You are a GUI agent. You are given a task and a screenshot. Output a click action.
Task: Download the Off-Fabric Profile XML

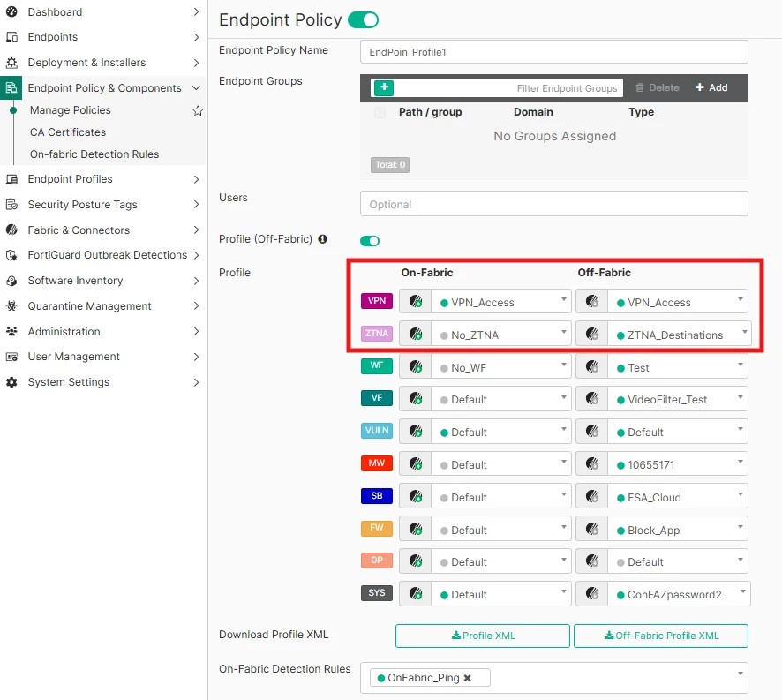pyautogui.click(x=661, y=636)
